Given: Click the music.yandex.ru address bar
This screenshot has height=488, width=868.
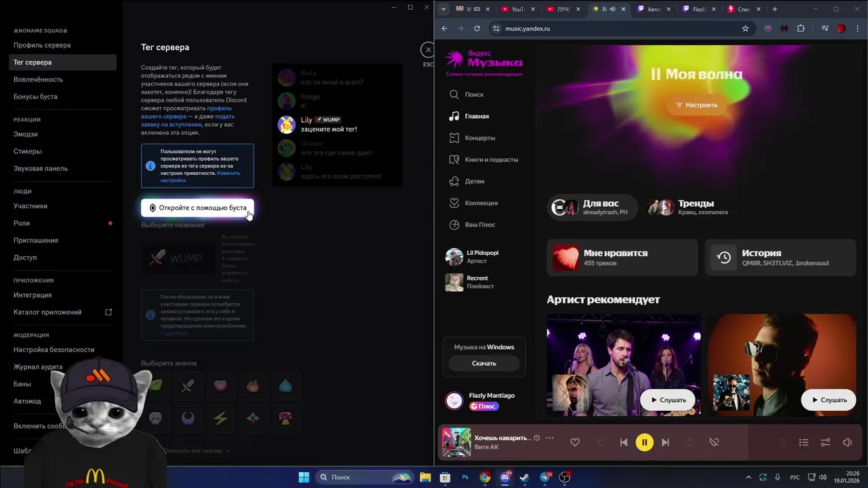Looking at the screenshot, I should (620, 28).
